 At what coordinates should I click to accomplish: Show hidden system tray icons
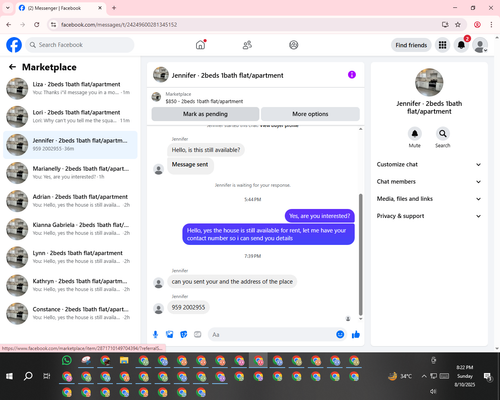tap(424, 376)
